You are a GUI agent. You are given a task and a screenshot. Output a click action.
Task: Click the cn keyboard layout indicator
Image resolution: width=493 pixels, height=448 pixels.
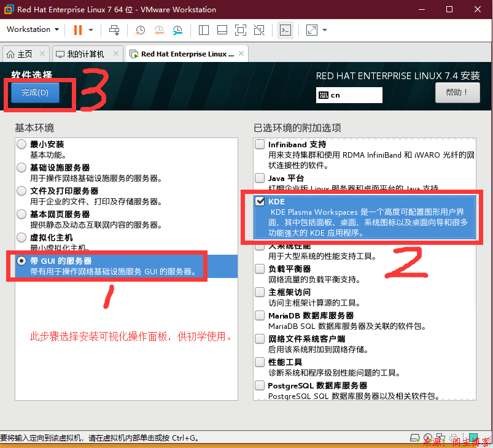pyautogui.click(x=349, y=95)
